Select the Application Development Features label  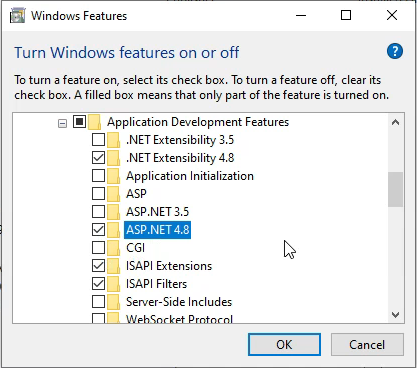(x=198, y=122)
